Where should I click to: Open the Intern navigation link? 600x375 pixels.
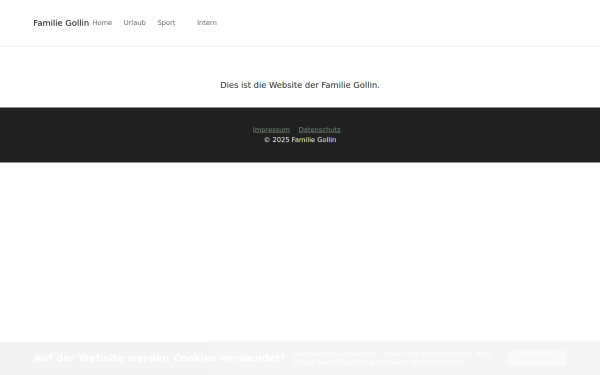(207, 23)
